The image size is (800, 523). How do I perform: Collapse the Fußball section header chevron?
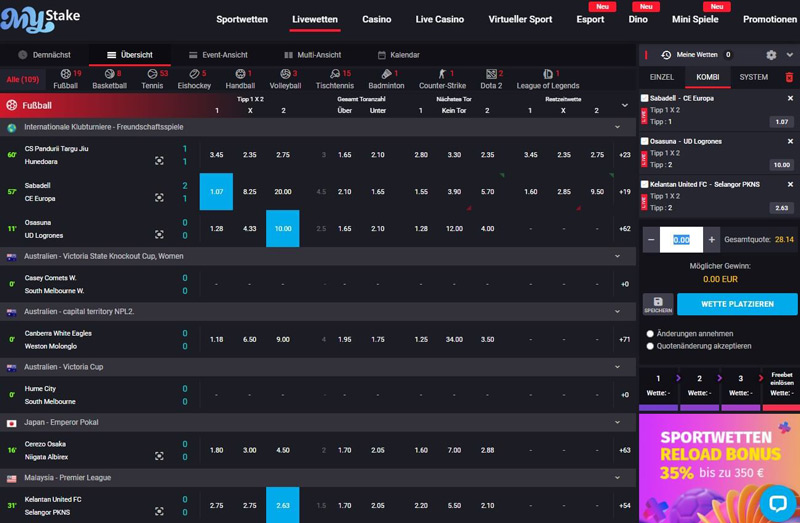[624, 105]
